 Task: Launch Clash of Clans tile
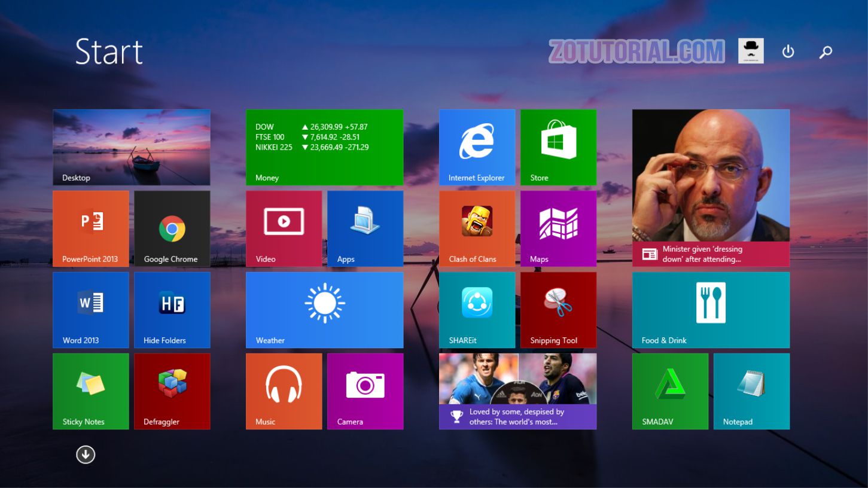click(x=477, y=228)
